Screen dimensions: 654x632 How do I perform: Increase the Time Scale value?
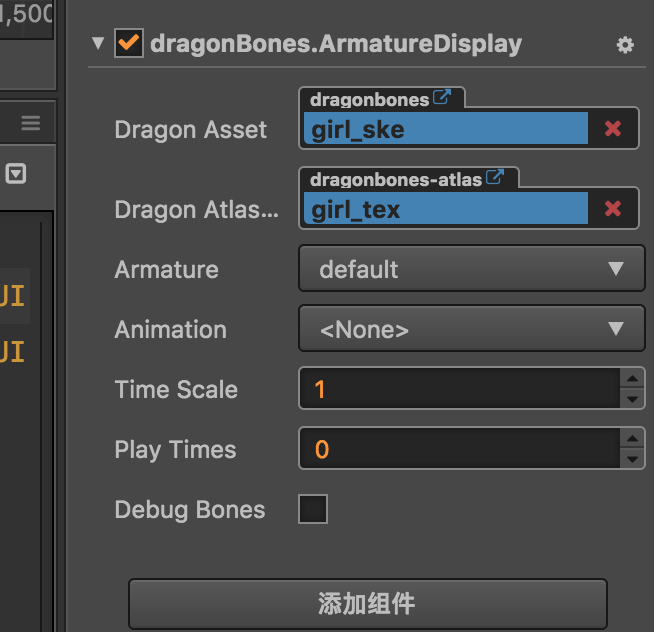pos(632,379)
